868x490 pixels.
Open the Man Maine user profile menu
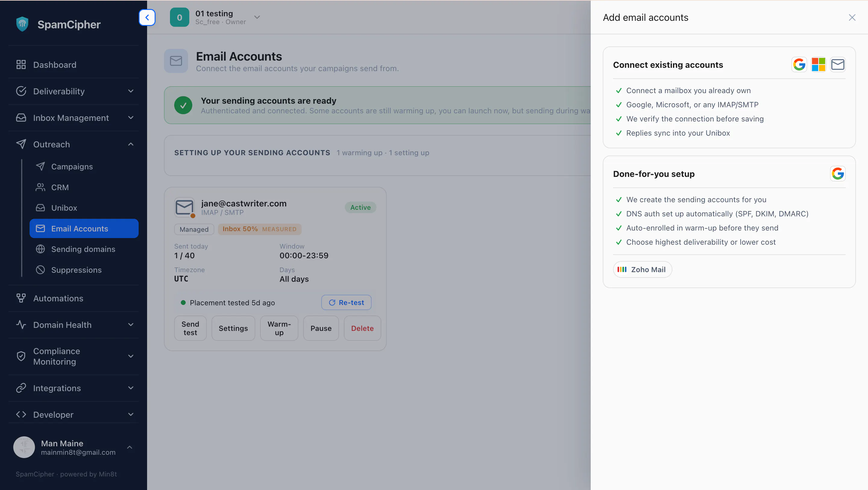tap(74, 447)
